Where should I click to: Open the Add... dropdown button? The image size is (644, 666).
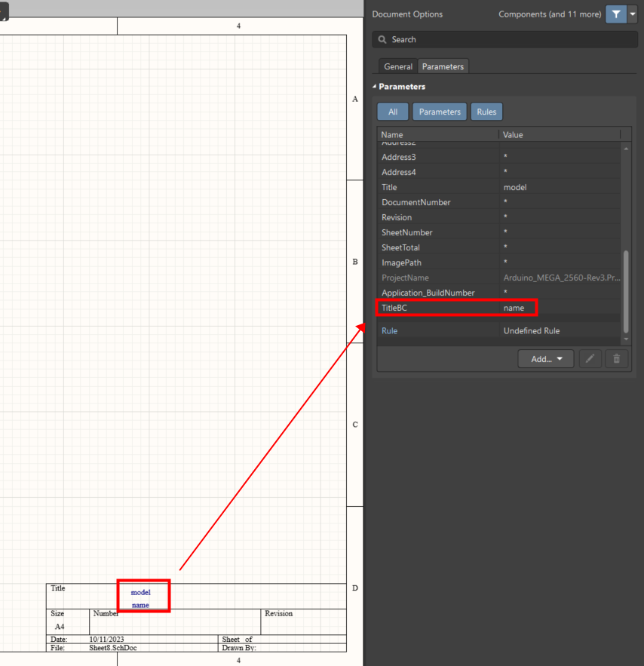(546, 359)
